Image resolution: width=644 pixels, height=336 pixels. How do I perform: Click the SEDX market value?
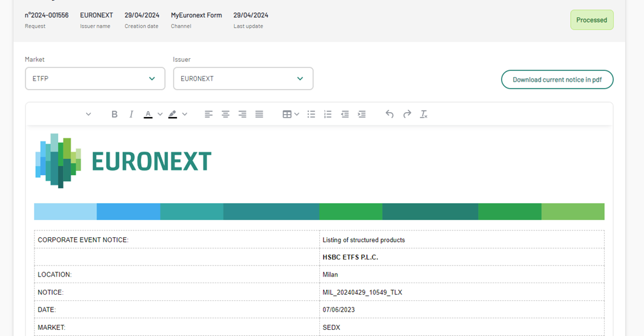click(x=331, y=328)
